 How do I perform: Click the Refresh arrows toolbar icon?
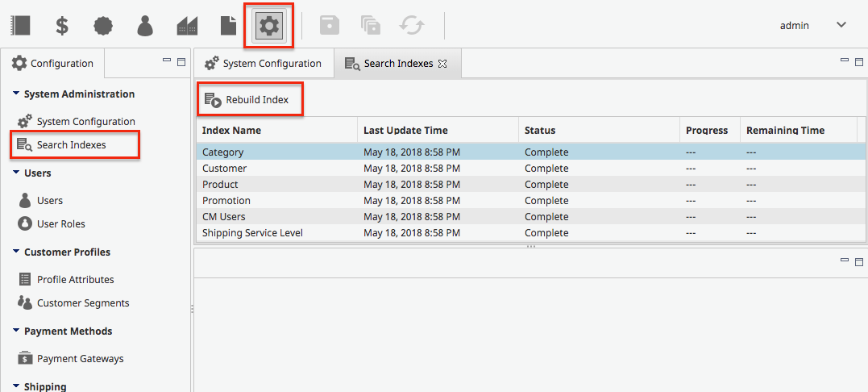tap(412, 26)
